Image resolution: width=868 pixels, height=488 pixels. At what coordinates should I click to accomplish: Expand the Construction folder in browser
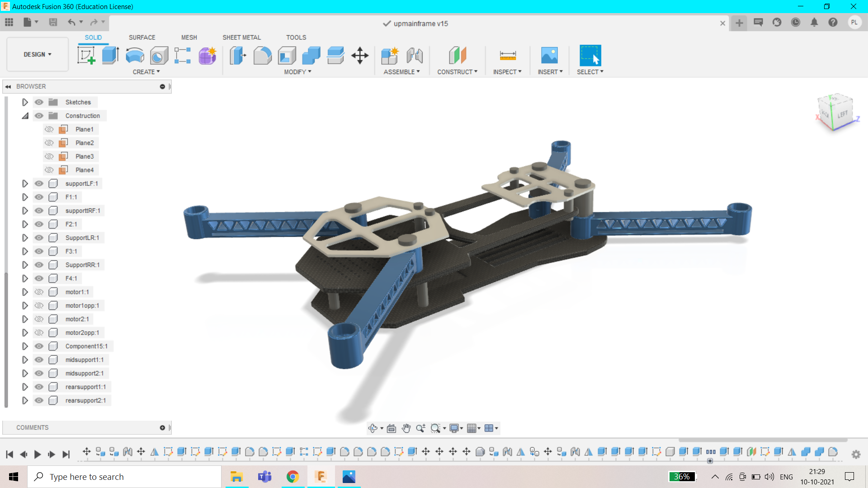click(x=25, y=116)
